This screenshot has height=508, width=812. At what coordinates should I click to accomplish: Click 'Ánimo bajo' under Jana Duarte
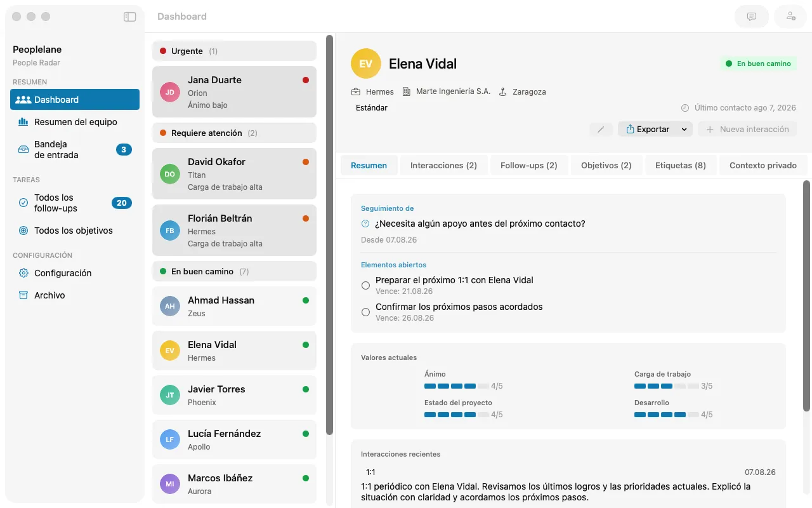(207, 105)
